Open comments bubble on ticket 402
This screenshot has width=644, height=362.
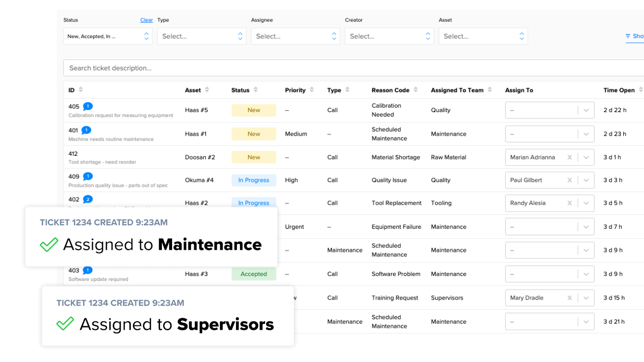pyautogui.click(x=88, y=200)
